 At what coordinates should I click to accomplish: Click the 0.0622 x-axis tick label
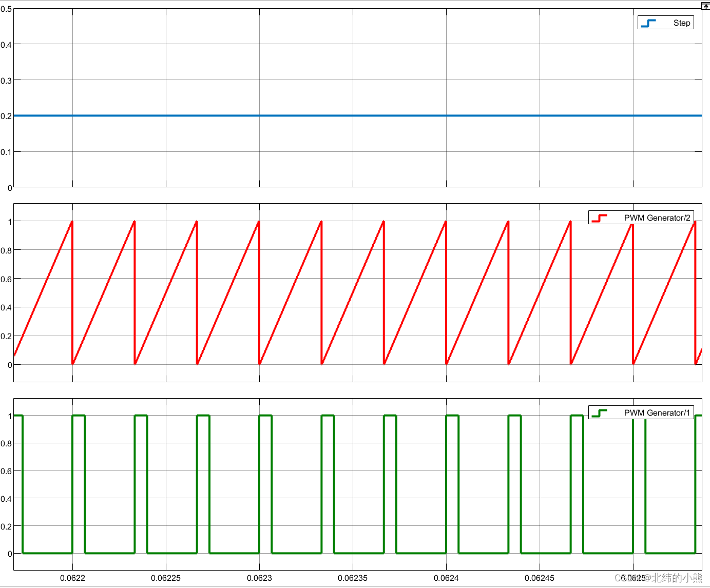pos(73,577)
